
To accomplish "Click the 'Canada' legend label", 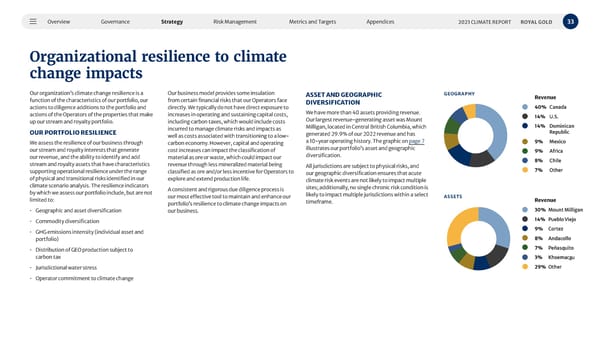I will (x=558, y=107).
